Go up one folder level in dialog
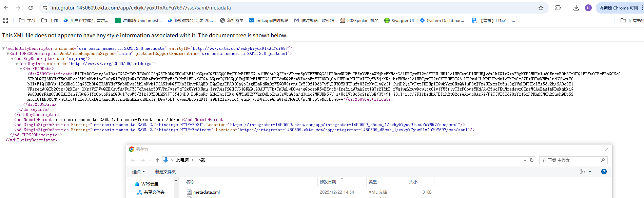Image resolution: width=644 pixels, height=198 pixels. [x=157, y=160]
